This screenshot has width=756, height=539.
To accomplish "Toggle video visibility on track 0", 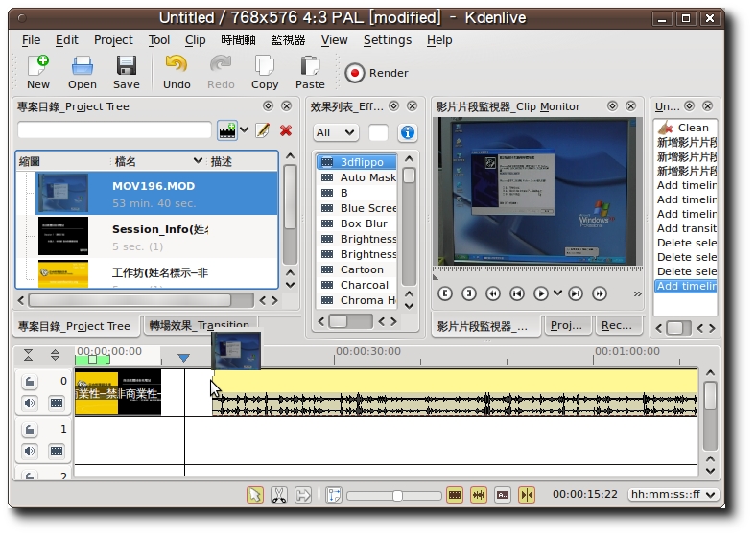I will (x=57, y=403).
